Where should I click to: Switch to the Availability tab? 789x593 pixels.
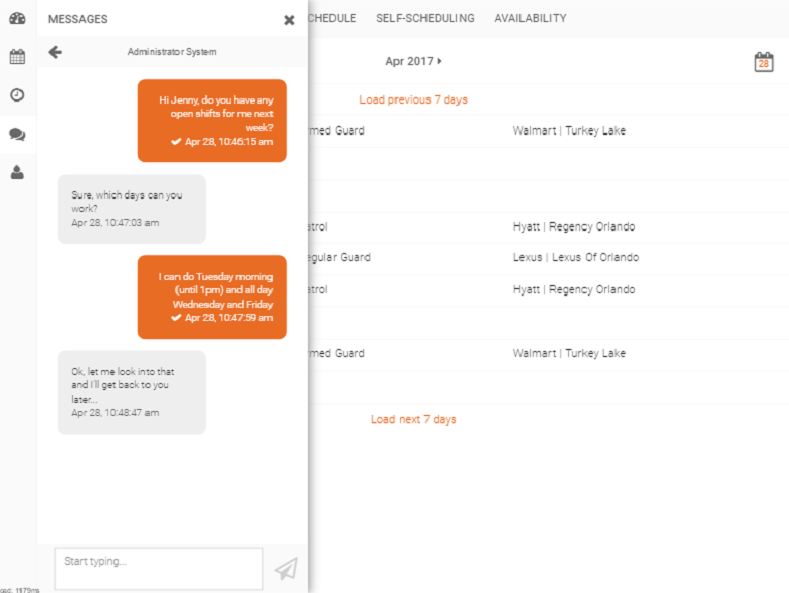530,18
